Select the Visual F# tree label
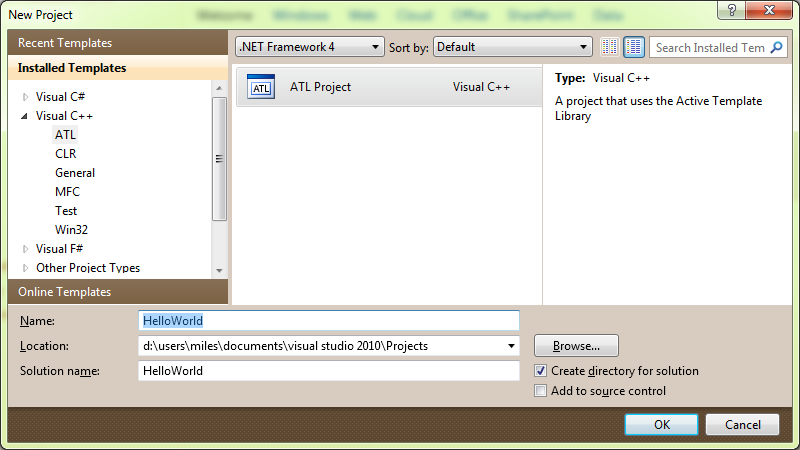Viewport: 800px width, 450px height. coord(59,248)
